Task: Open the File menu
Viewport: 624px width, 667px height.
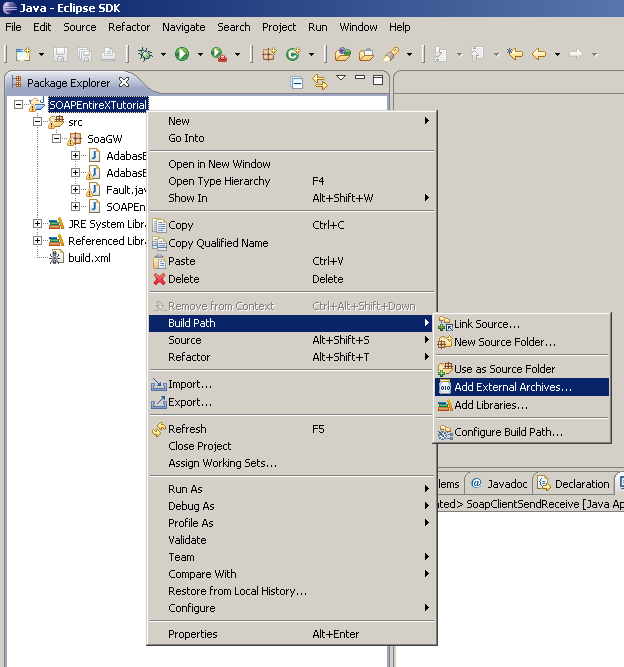Action: (13, 27)
